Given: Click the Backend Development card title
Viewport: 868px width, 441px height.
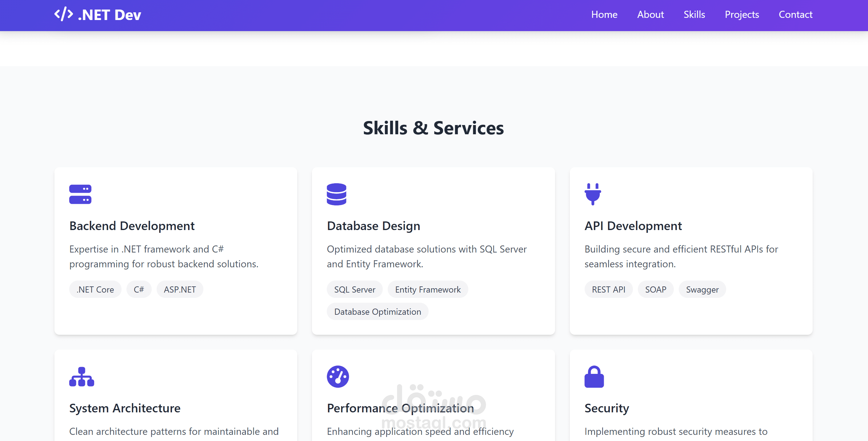Looking at the screenshot, I should click(132, 226).
